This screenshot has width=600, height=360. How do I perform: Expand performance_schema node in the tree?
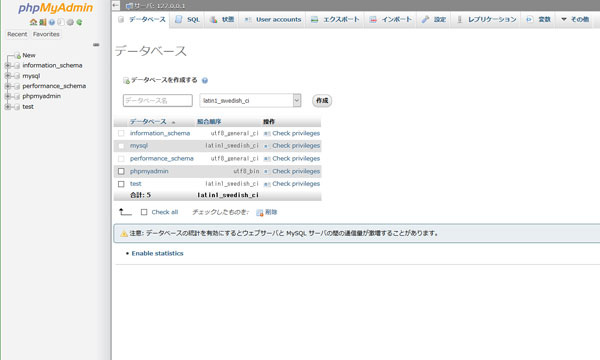point(7,86)
